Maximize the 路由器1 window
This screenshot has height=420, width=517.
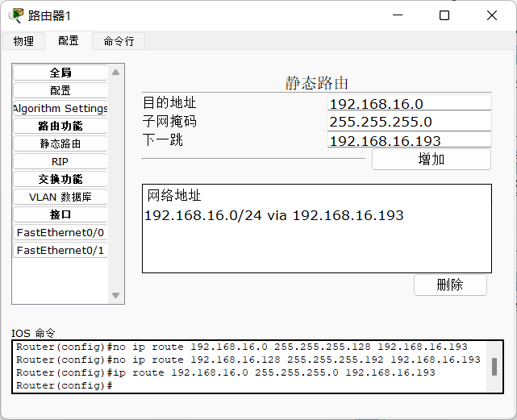point(444,15)
